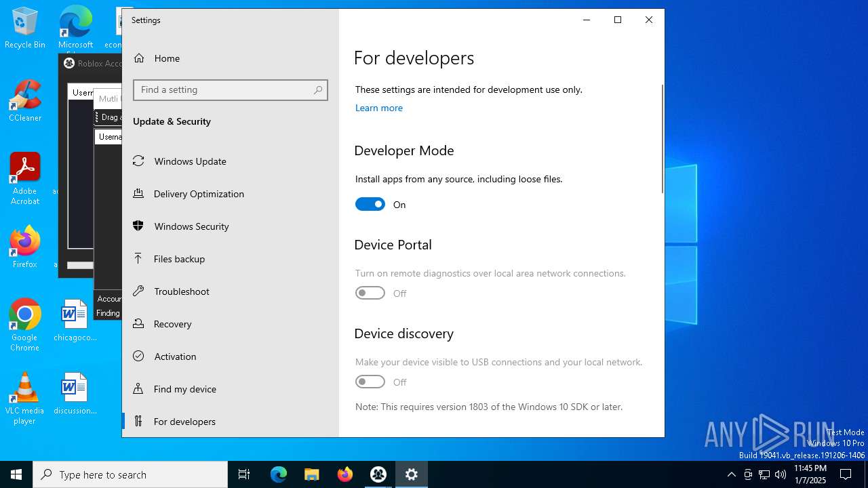This screenshot has height=488, width=868.
Task: Open the Learn more link
Action: (x=378, y=108)
